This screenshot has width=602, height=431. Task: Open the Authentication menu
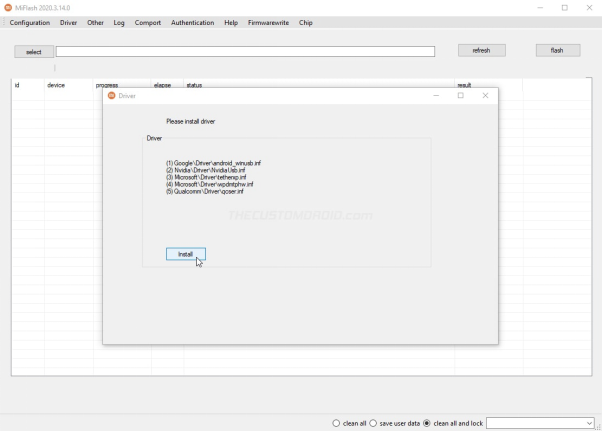193,23
